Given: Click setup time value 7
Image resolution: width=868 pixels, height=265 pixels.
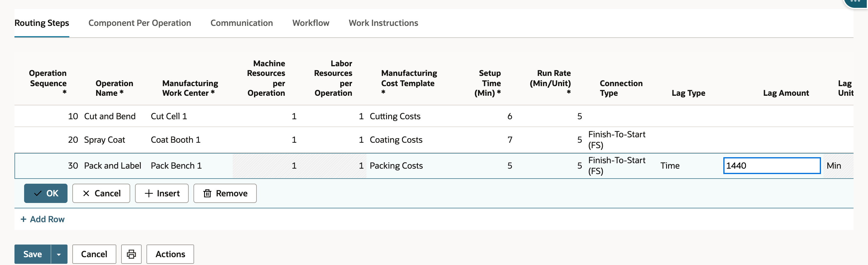Looking at the screenshot, I should point(510,140).
